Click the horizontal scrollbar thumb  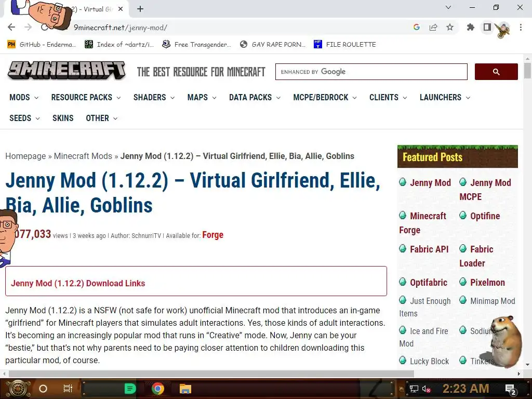[x=211, y=374]
